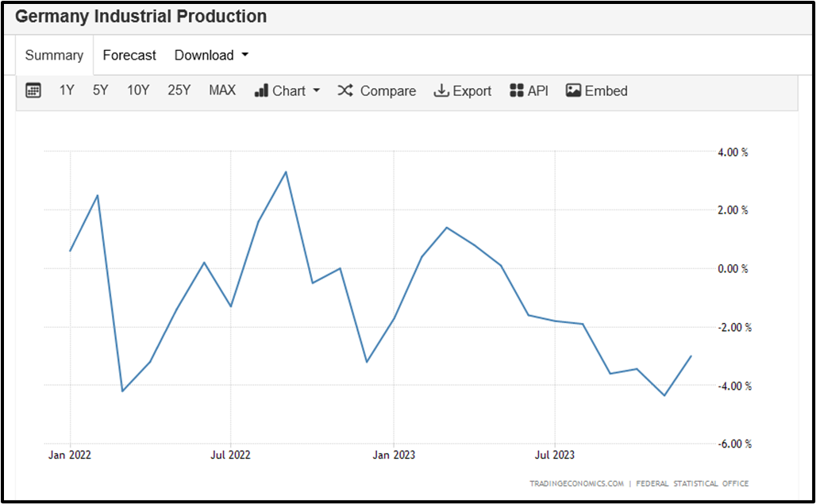Click the crossed-arrows icon before Compare text
Screen dimensions: 816x504
tap(344, 90)
